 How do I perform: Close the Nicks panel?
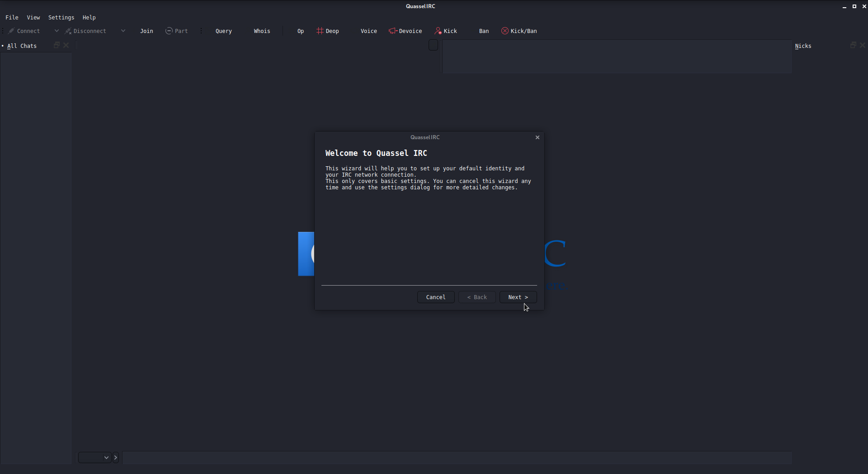(863, 45)
